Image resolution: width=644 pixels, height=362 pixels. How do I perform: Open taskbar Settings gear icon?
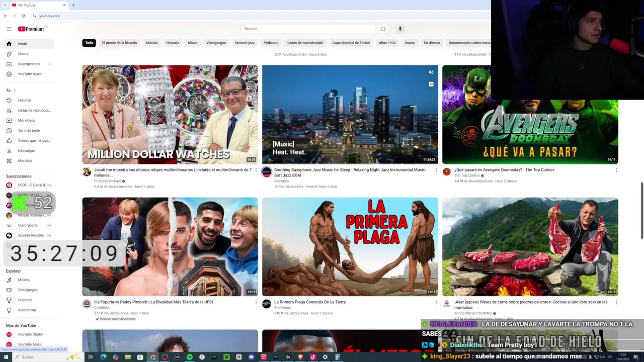[325, 357]
